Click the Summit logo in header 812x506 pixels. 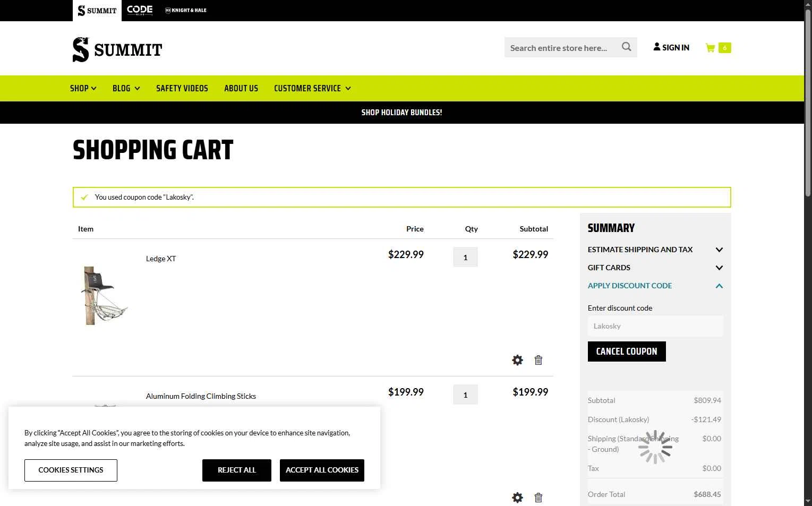coord(117,49)
